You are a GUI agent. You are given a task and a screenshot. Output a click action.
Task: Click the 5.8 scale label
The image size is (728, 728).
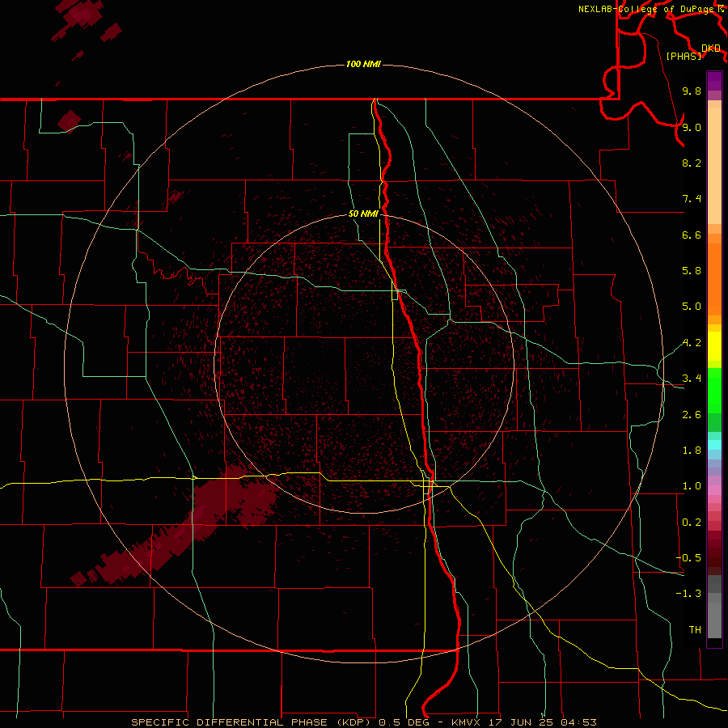[692, 271]
